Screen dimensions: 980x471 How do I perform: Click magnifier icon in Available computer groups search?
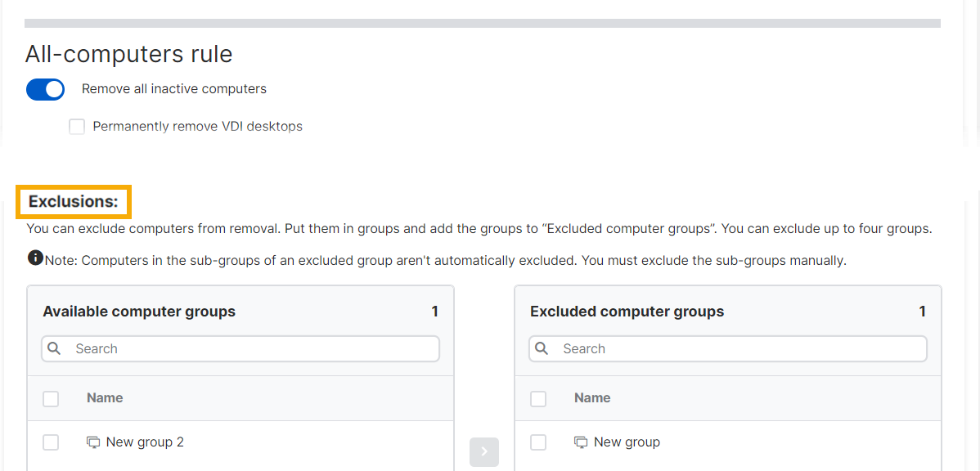pos(55,348)
